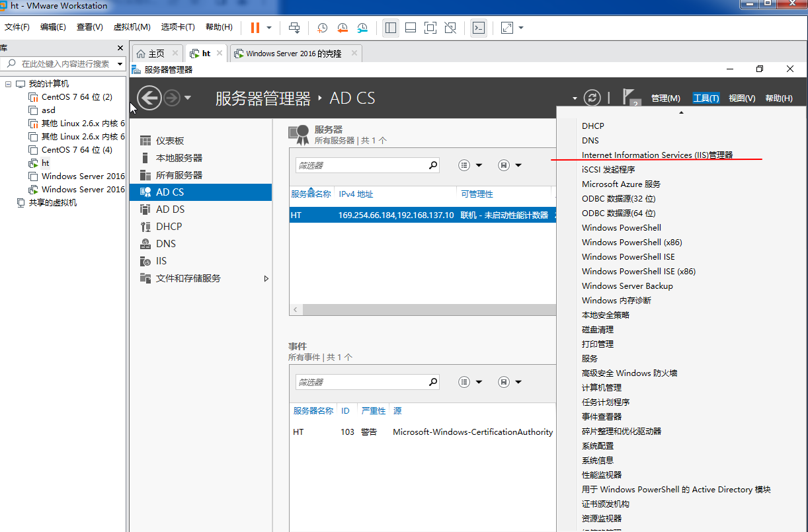Take a snapshot of this virtual machine
808x532 pixels.
[322, 28]
